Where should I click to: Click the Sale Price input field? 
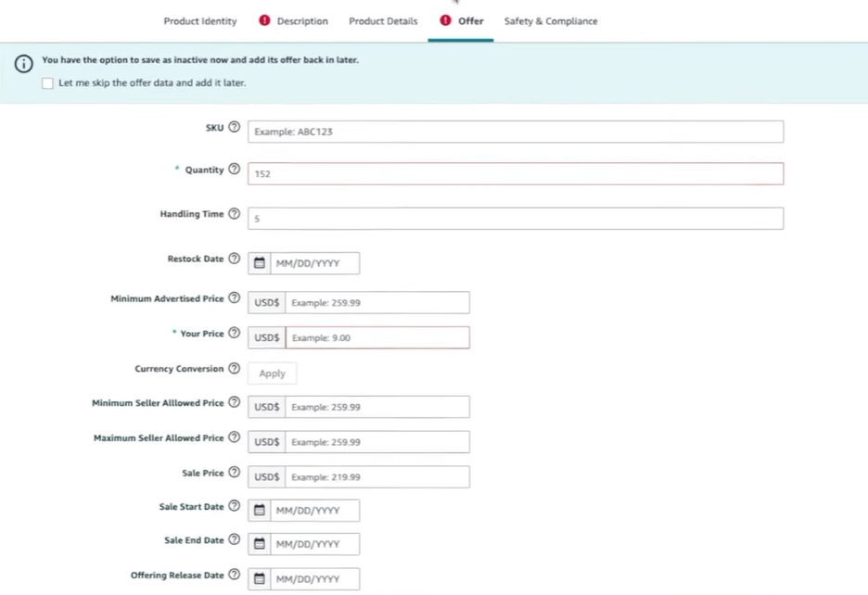pos(377,476)
